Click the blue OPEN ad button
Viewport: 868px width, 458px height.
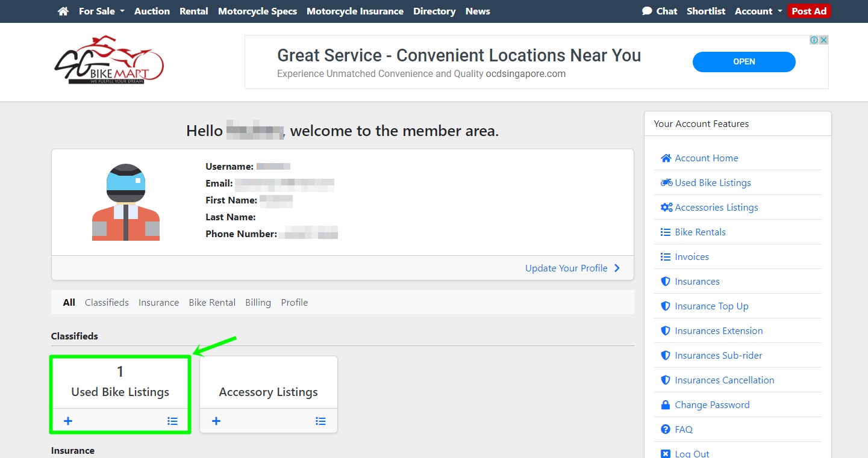point(744,61)
